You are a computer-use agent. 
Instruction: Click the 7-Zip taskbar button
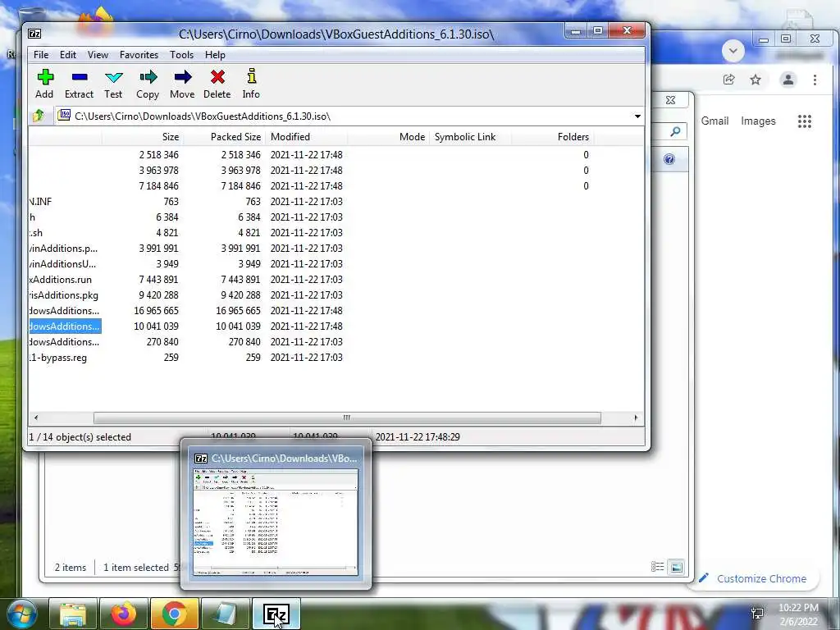[x=276, y=614]
